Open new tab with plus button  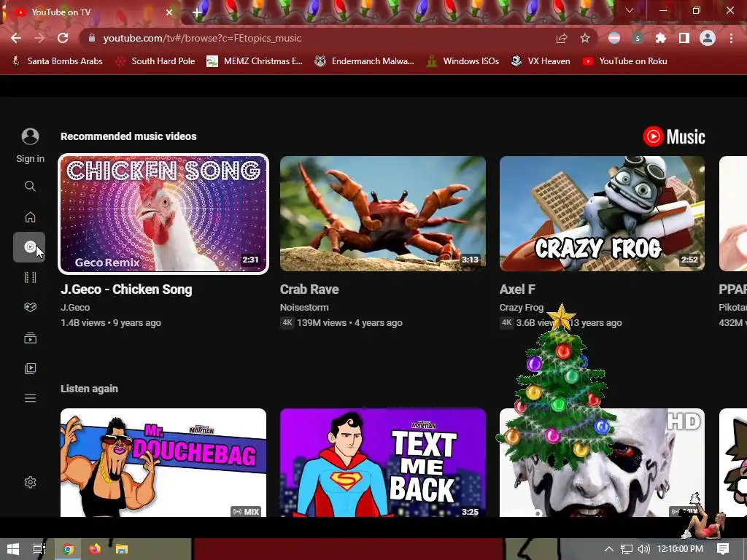coord(197,12)
